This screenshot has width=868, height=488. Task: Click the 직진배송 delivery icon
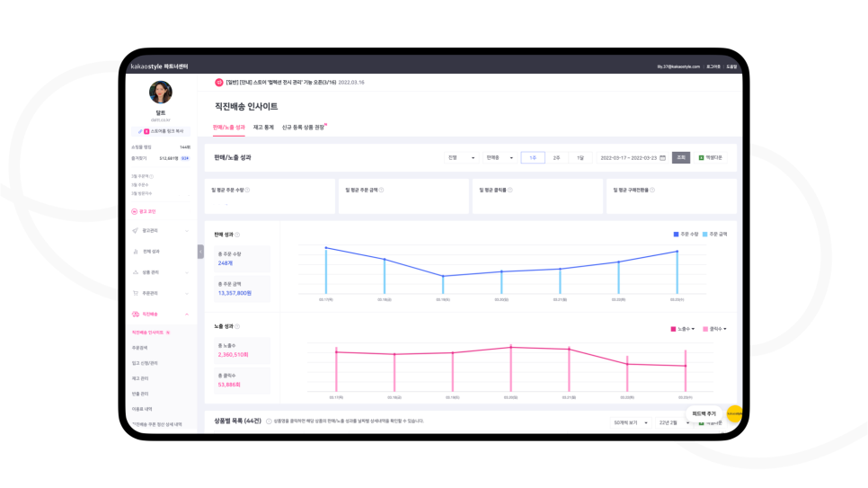135,314
